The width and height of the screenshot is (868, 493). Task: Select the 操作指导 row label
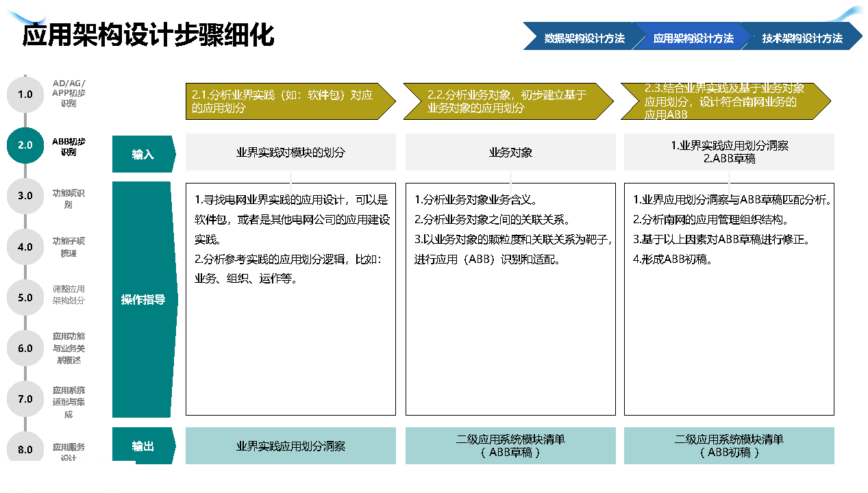(143, 300)
